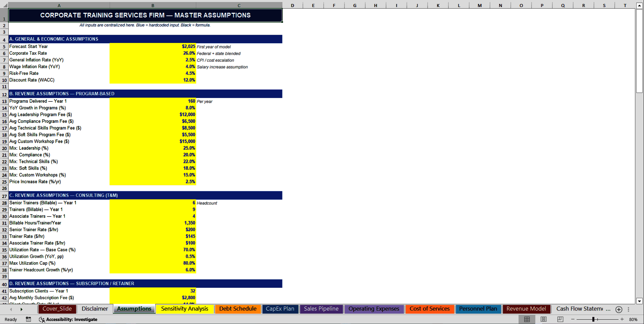The height and width of the screenshot is (324, 644).
Task: Switch to the Revenue Model sheet
Action: pyautogui.click(x=526, y=309)
